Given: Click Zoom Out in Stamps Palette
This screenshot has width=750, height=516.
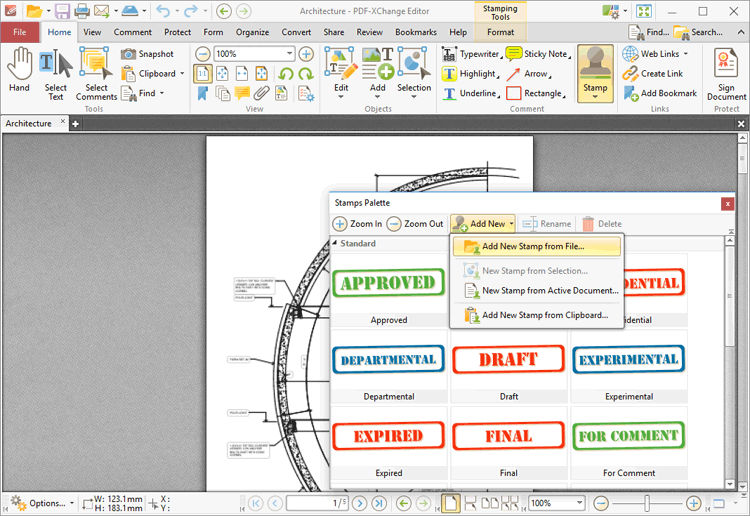Looking at the screenshot, I should [x=415, y=223].
